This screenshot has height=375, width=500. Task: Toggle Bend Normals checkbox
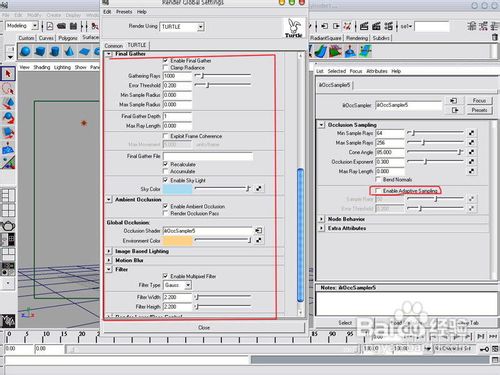pyautogui.click(x=378, y=180)
